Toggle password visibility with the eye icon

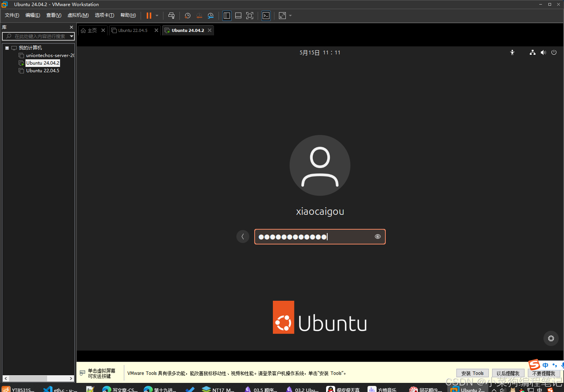pyautogui.click(x=378, y=236)
